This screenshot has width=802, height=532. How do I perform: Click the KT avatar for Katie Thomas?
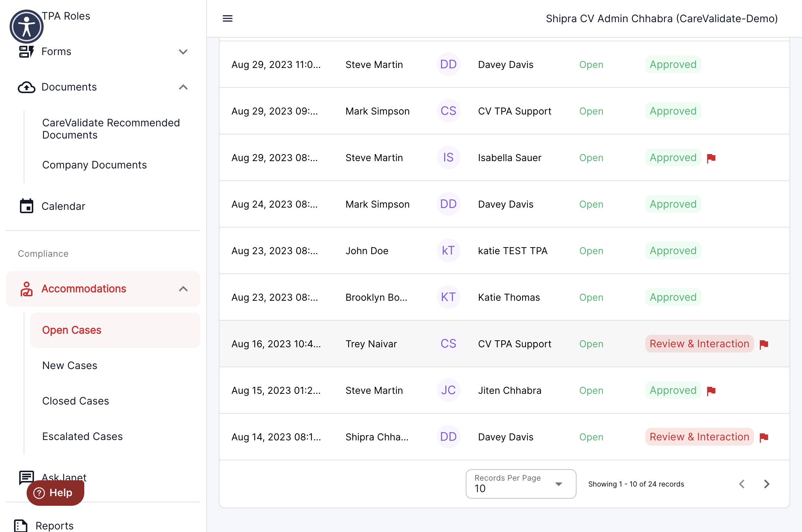pos(448,297)
